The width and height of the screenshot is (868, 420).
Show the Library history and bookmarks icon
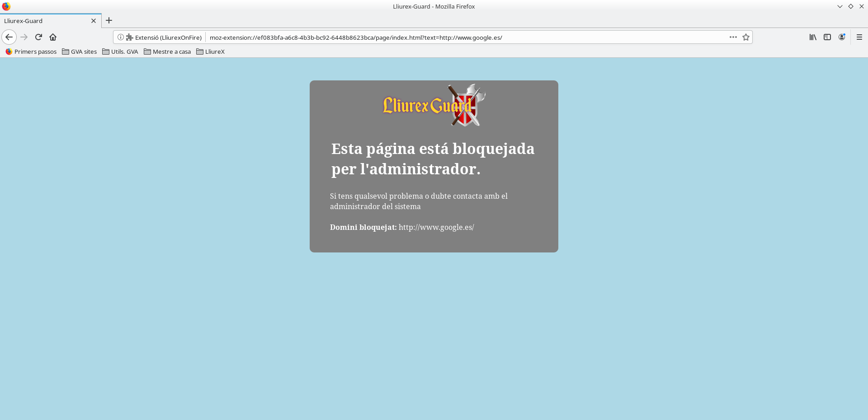point(812,37)
